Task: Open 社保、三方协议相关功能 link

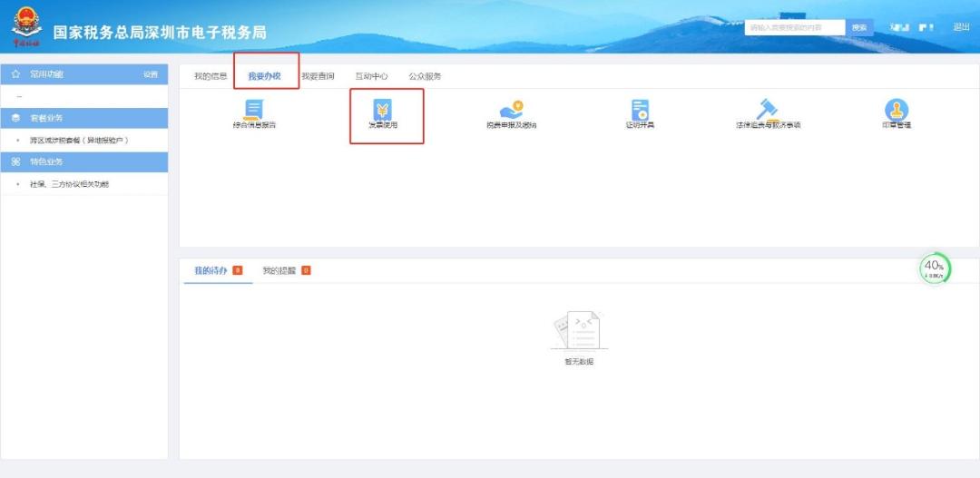Action: [x=69, y=184]
